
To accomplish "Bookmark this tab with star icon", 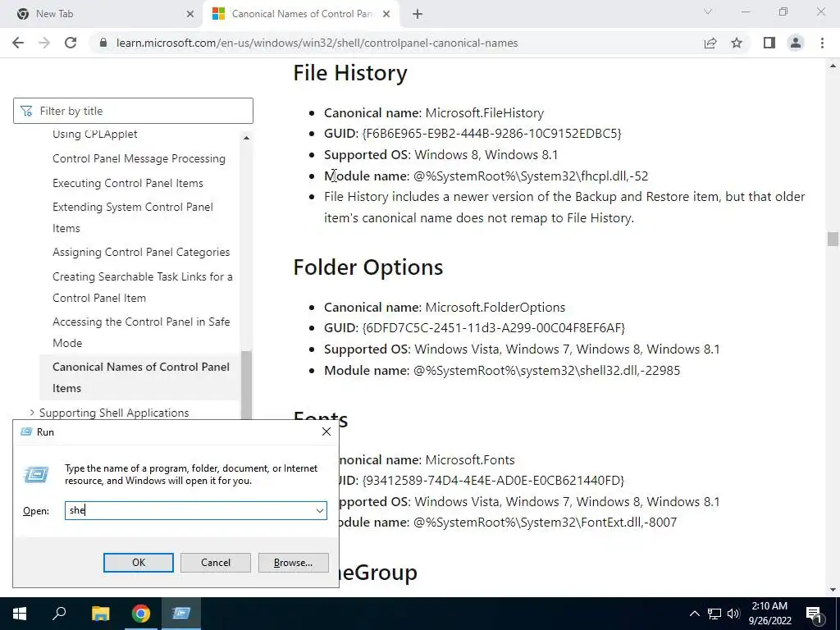I will (737, 43).
